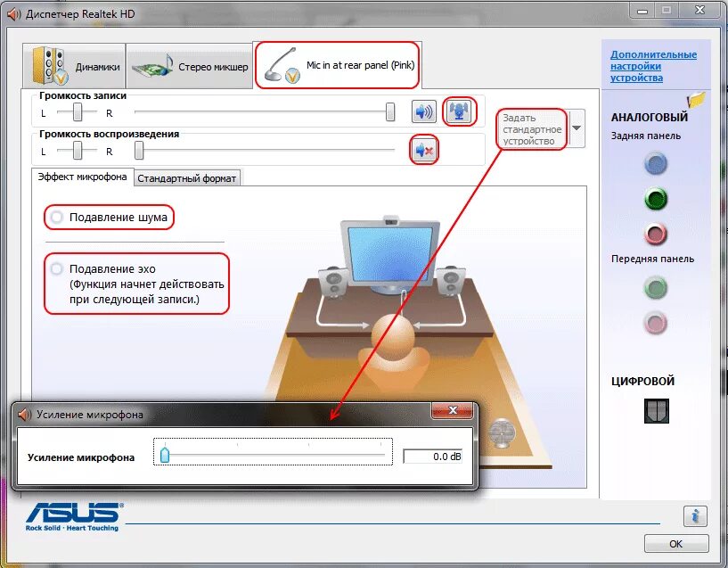The width and height of the screenshot is (728, 568).
Task: Open the information button
Action: coord(695,516)
